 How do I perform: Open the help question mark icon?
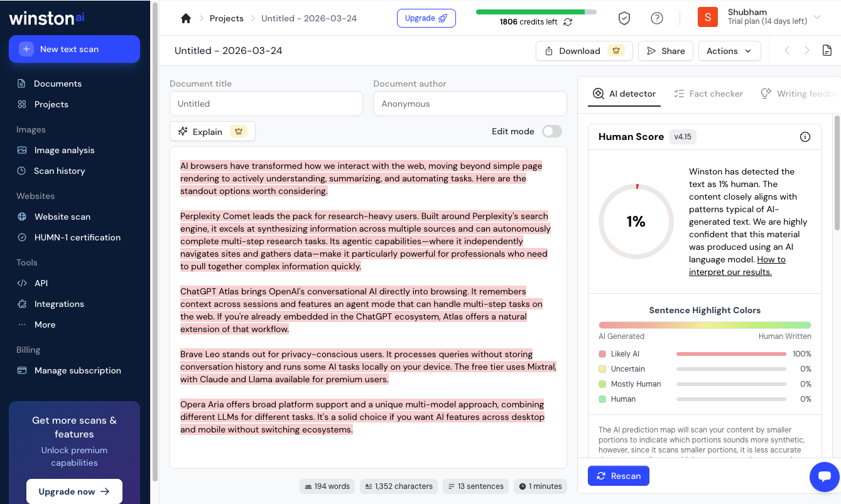(x=656, y=18)
